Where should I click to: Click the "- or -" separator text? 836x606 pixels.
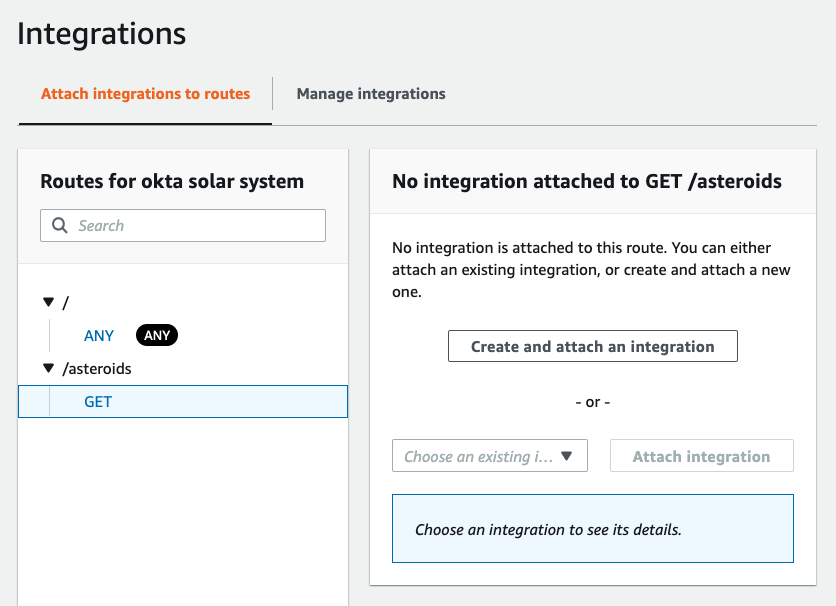[593, 402]
